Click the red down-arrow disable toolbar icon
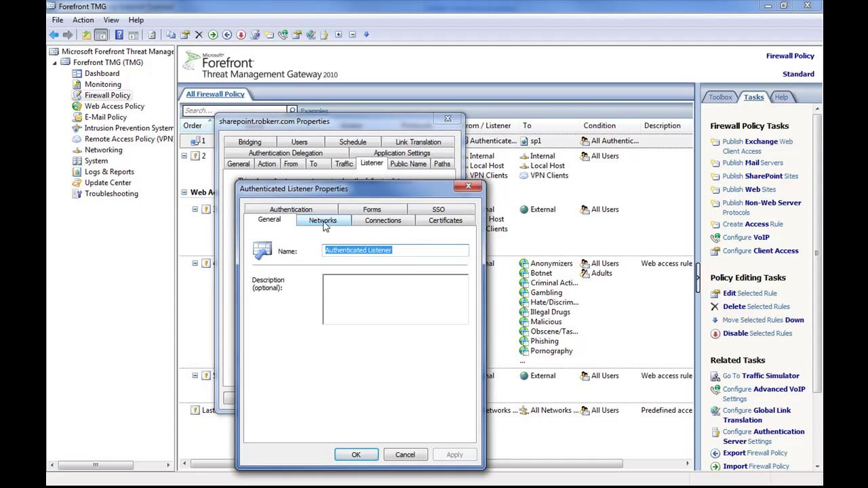The height and width of the screenshot is (488, 868). click(241, 35)
